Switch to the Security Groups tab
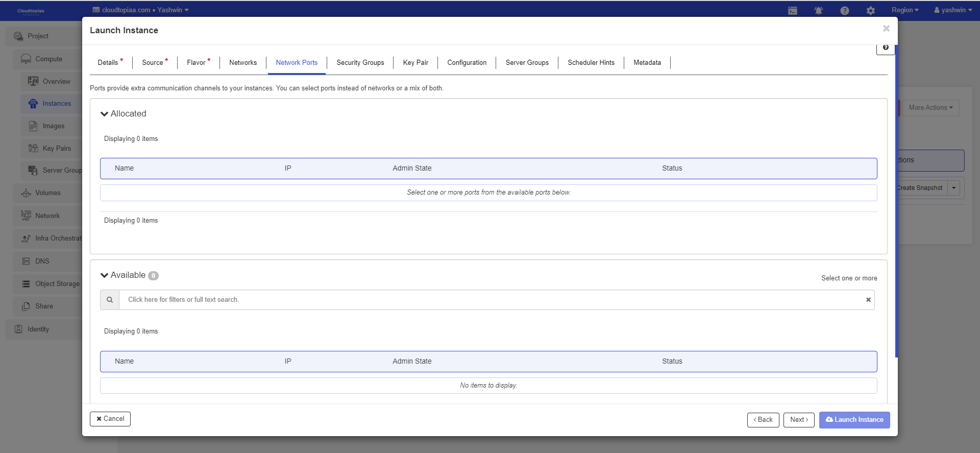The image size is (980, 453). click(360, 63)
